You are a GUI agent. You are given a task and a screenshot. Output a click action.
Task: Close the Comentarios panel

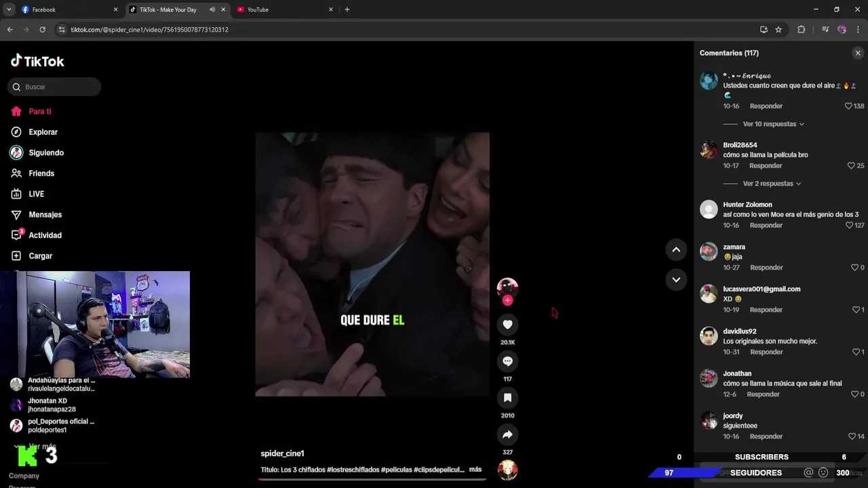click(858, 53)
